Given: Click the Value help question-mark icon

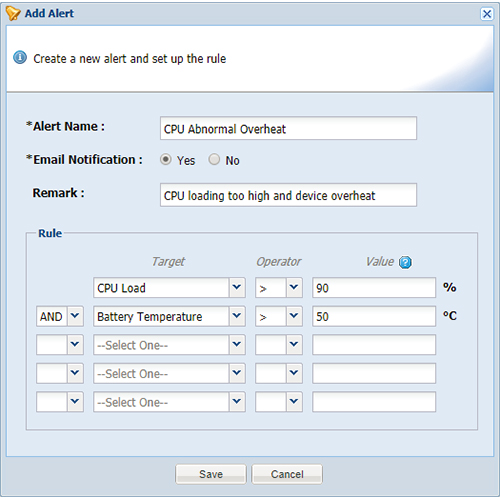Looking at the screenshot, I should [405, 262].
